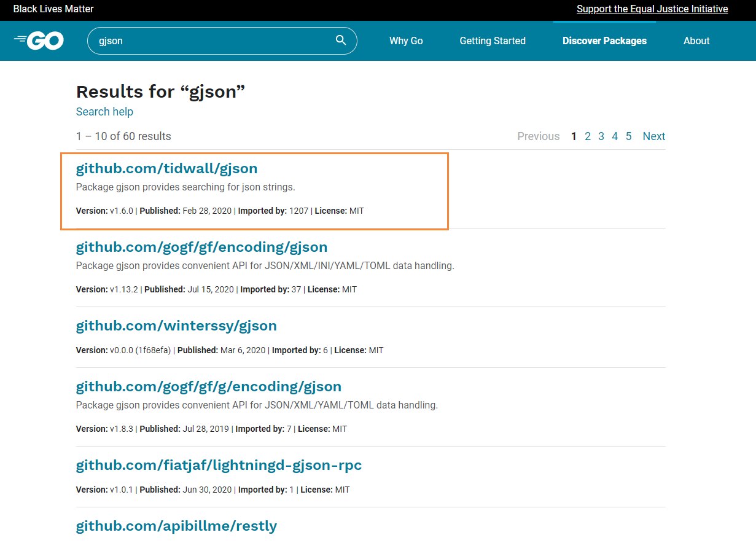The height and width of the screenshot is (543, 756).
Task: Open the Why Go menu item
Action: (x=406, y=41)
